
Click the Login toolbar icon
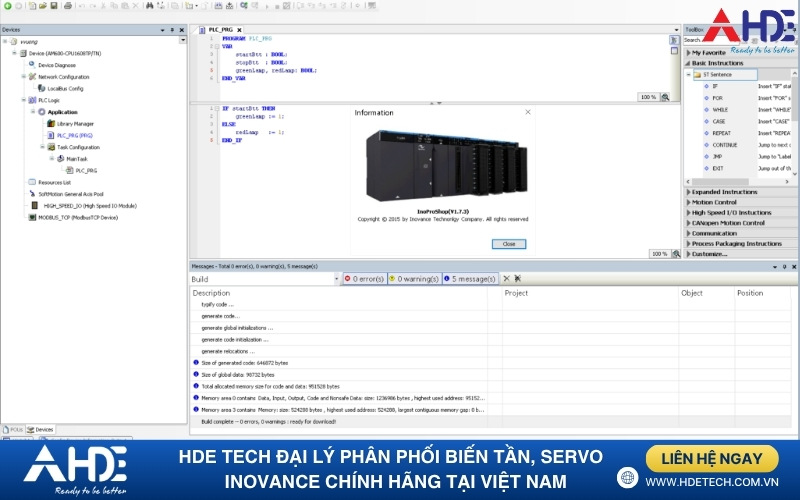(244, 6)
